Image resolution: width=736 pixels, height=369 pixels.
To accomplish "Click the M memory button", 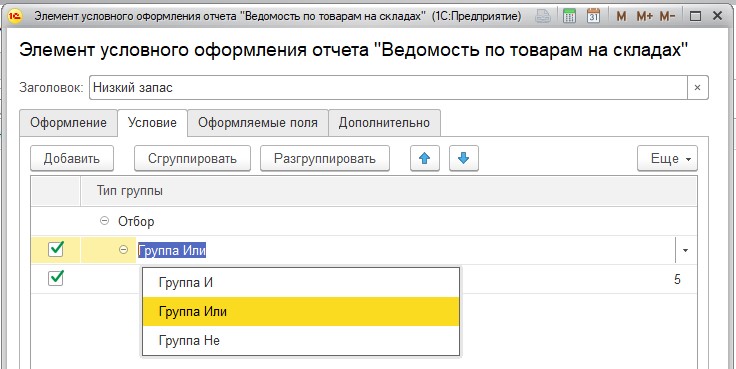I will tap(621, 16).
